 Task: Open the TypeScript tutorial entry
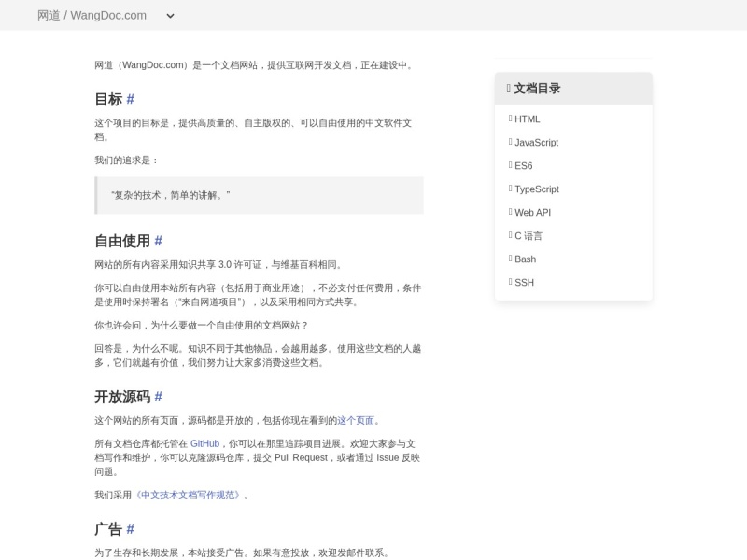point(537,189)
